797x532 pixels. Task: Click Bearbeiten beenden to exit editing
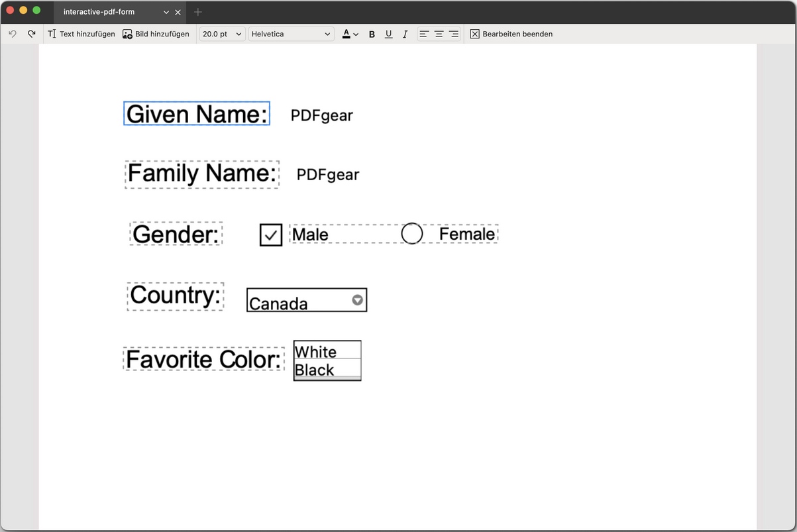point(511,34)
